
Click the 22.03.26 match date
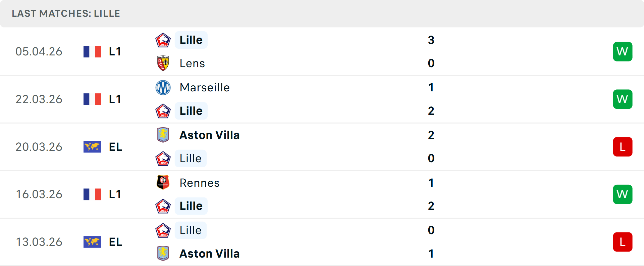[39, 99]
